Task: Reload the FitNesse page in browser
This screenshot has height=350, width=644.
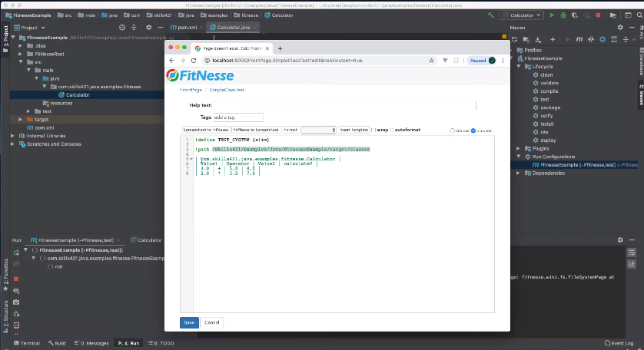Action: click(194, 61)
